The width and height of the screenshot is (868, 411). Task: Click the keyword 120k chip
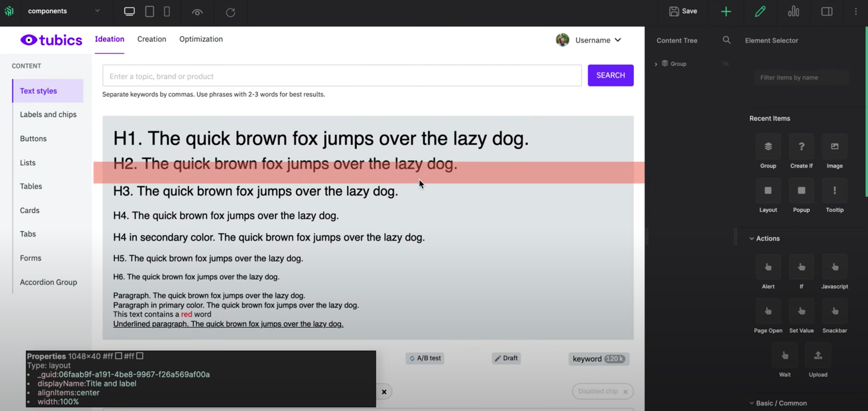(x=598, y=359)
